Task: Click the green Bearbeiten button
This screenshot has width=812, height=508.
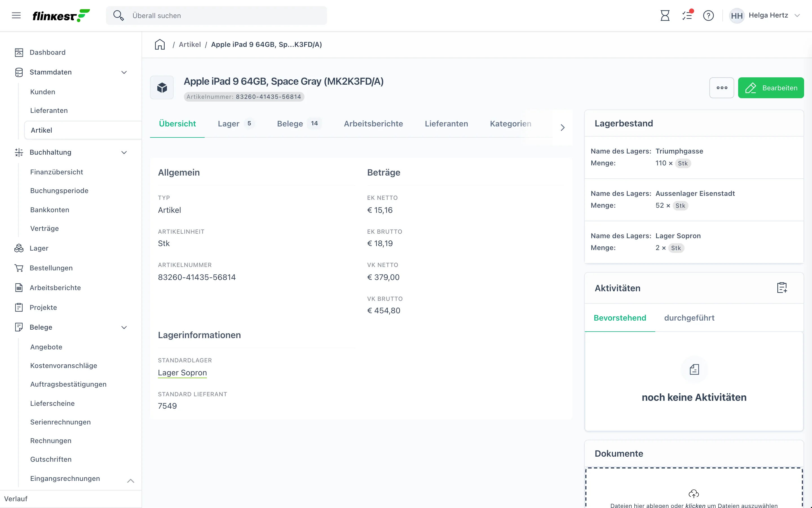Action: (x=771, y=88)
